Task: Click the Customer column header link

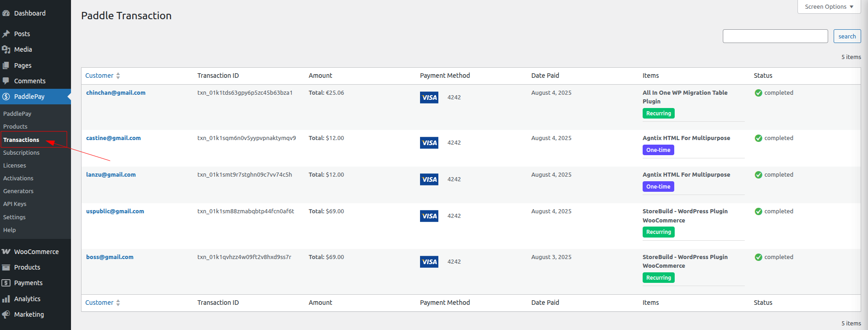Action: 99,76
